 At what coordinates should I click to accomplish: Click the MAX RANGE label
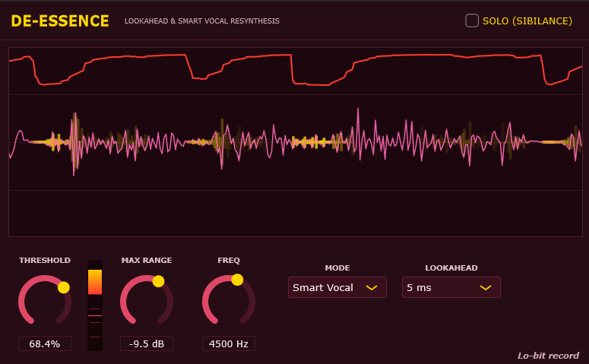tap(147, 261)
